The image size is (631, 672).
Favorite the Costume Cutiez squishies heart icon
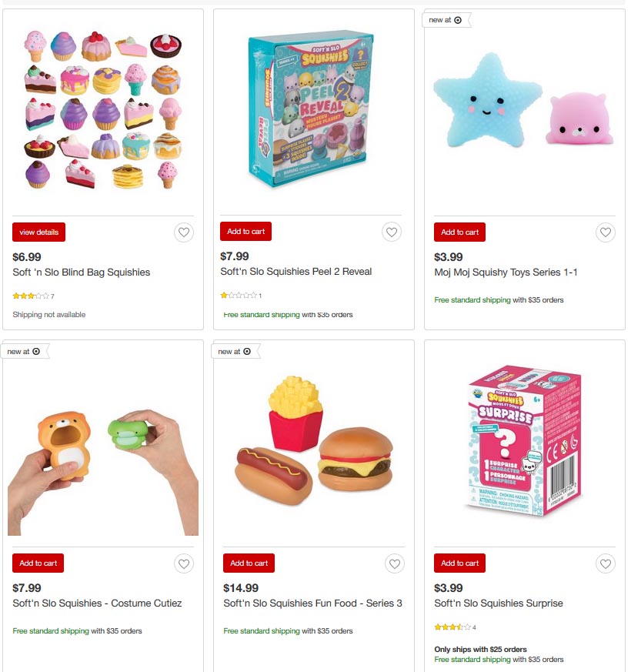[x=184, y=563]
